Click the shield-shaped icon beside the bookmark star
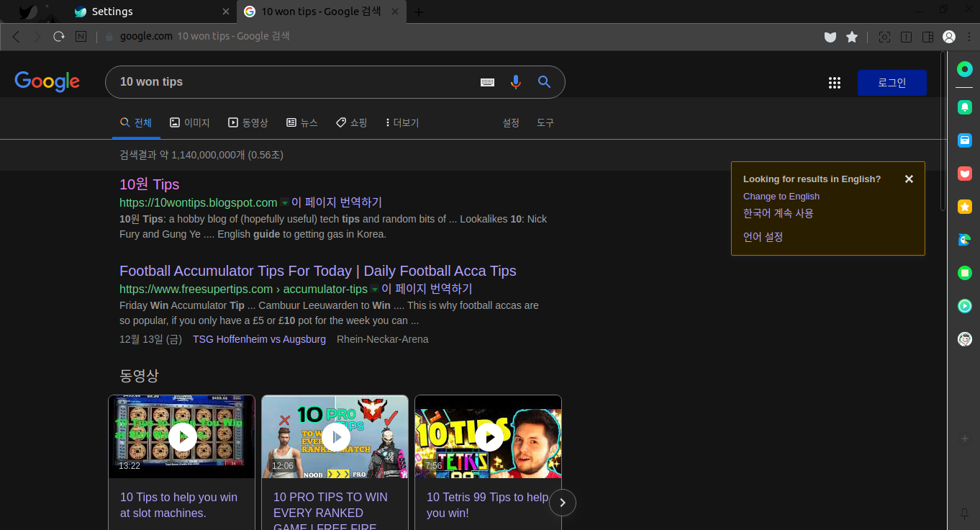This screenshot has height=530, width=980. [830, 37]
